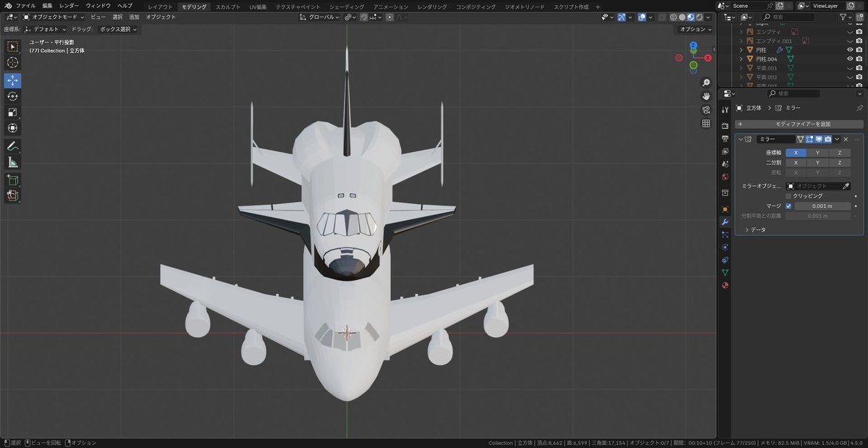Switch to the Sculpt workspace tab
This screenshot has height=448, width=868.
tap(228, 7)
